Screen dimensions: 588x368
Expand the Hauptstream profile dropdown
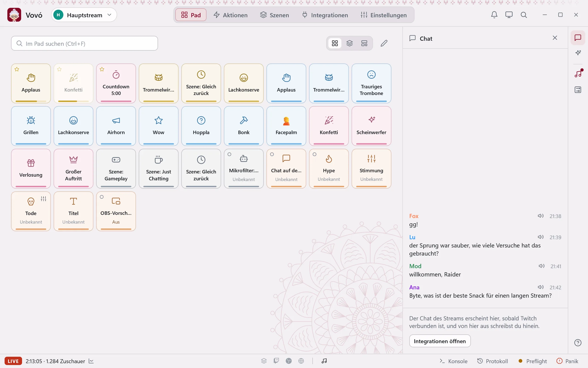[x=84, y=15]
